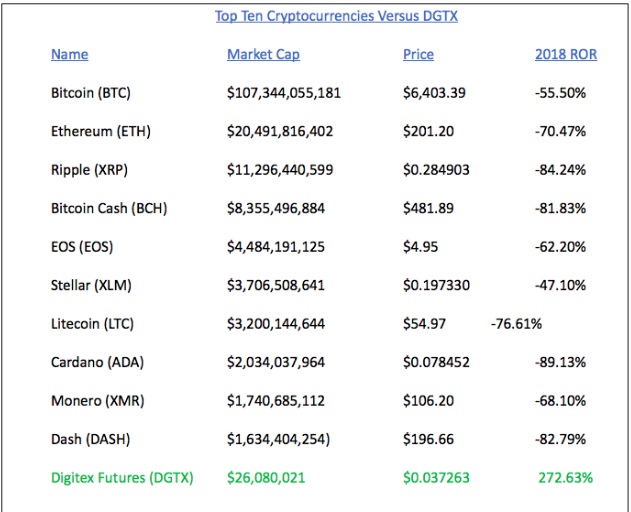Viewport: 631px width, 512px height.
Task: Select DGTX price $0.037263
Action: click(436, 478)
